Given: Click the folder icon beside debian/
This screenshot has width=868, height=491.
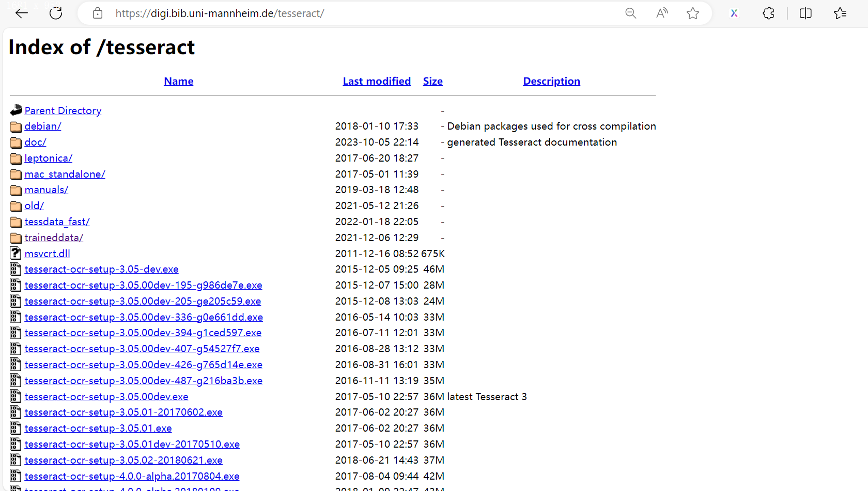Looking at the screenshot, I should pyautogui.click(x=16, y=126).
